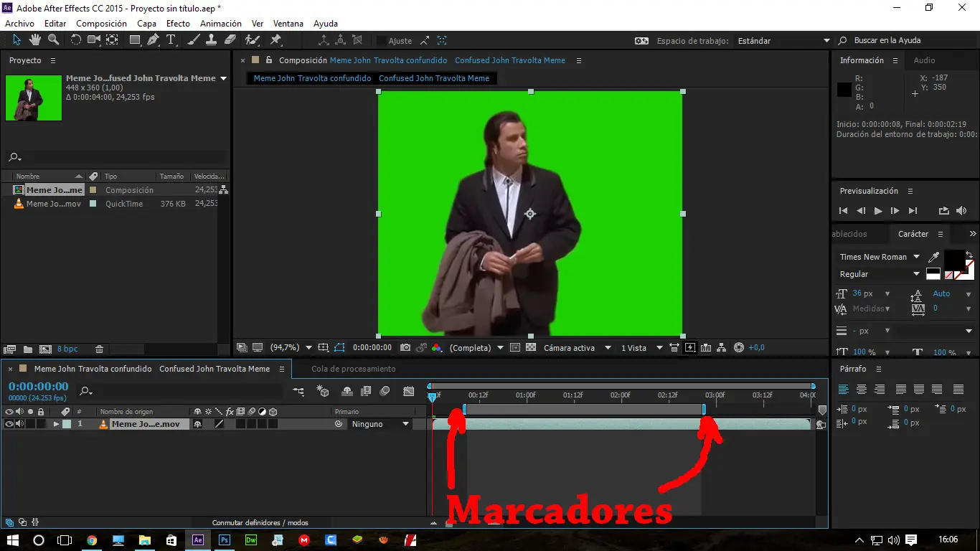Expand layer 1 properties triangle
Viewport: 980px width, 551px height.
click(56, 424)
